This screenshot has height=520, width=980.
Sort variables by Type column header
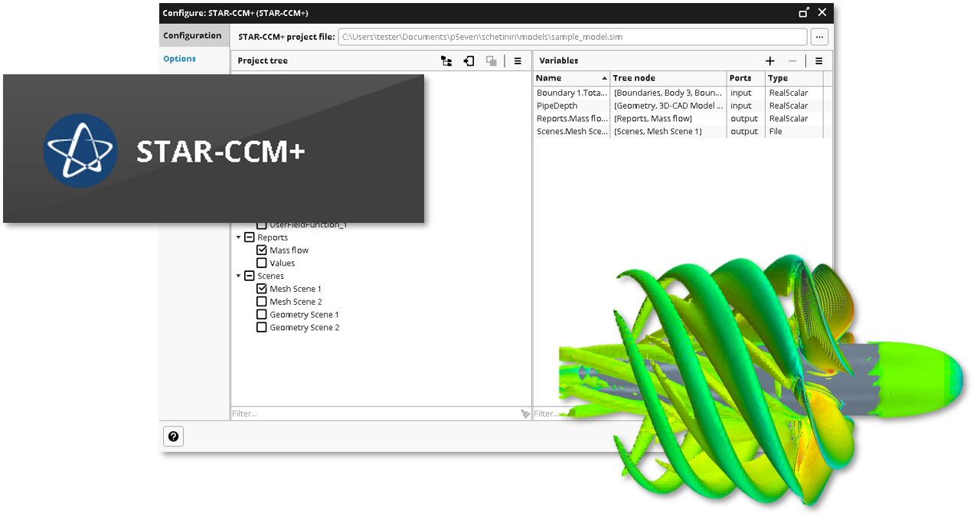pyautogui.click(x=794, y=78)
